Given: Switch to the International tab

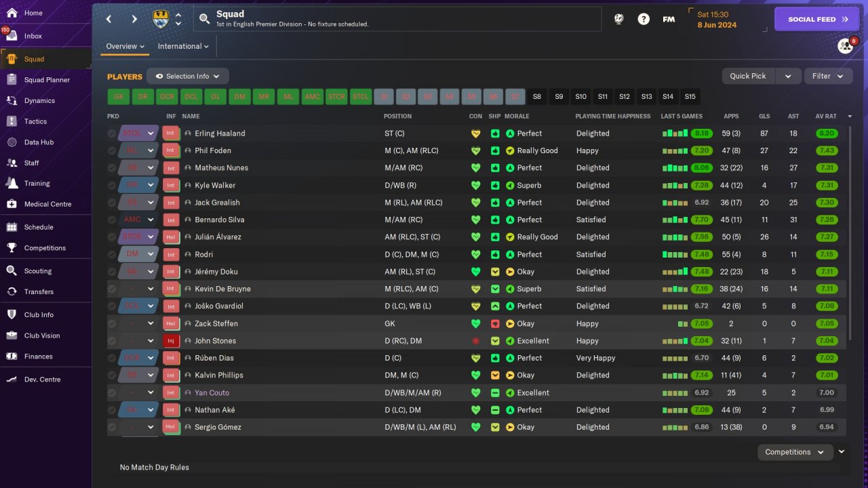Looking at the screenshot, I should pos(183,46).
